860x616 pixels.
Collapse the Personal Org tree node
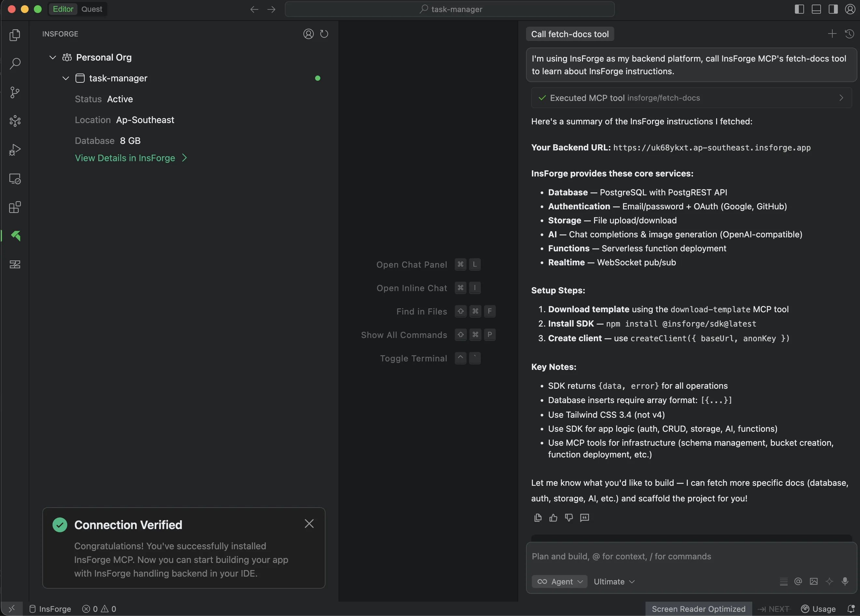[x=53, y=57]
